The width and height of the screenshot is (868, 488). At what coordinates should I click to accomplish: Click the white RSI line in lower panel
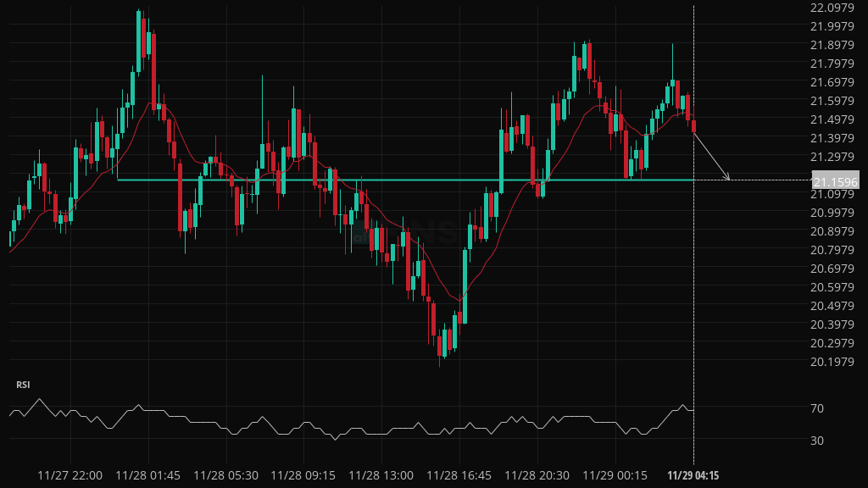(254, 424)
